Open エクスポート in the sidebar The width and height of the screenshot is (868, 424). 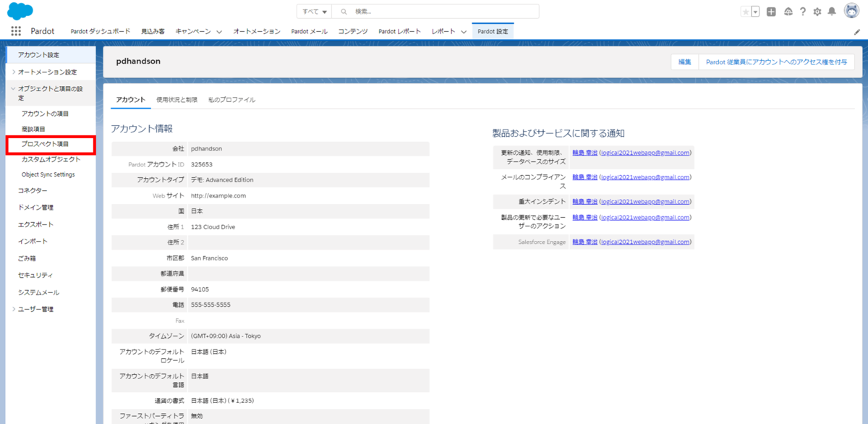35,224
